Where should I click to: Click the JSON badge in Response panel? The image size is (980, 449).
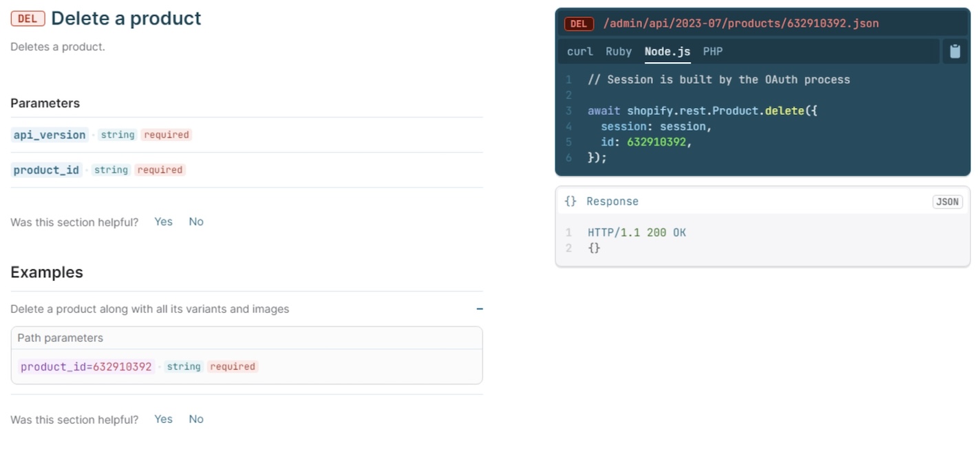point(947,201)
